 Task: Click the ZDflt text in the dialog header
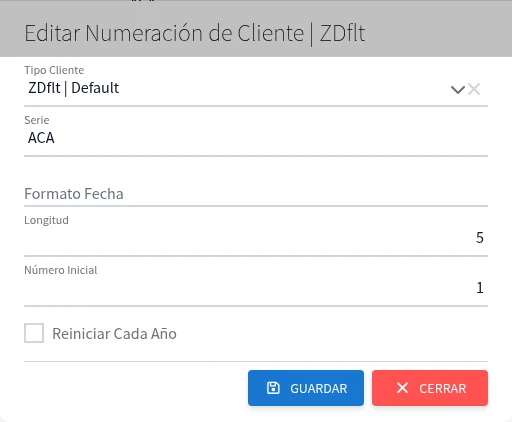(x=342, y=33)
